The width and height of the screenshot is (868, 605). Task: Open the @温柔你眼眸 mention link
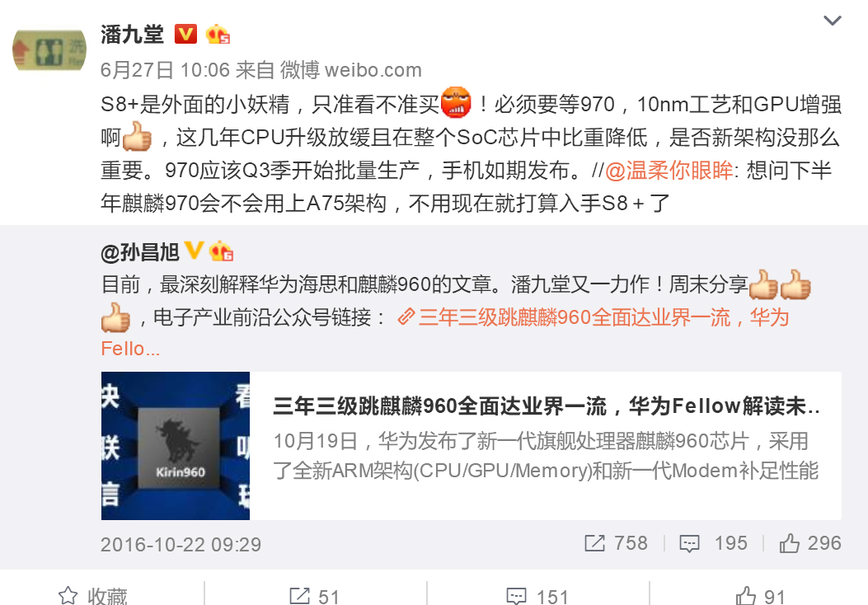point(669,171)
